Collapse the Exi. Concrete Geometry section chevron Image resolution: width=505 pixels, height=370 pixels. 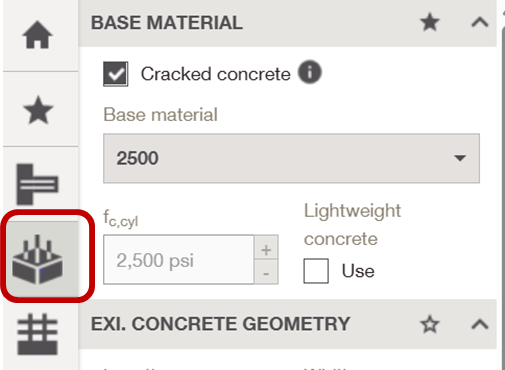tap(480, 324)
